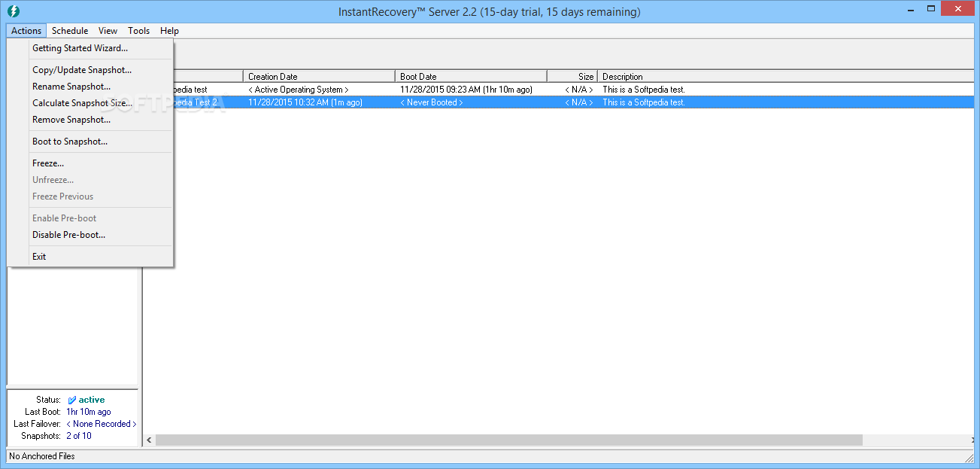This screenshot has width=980, height=469.
Task: Click the N/A size in first row
Action: pos(579,90)
